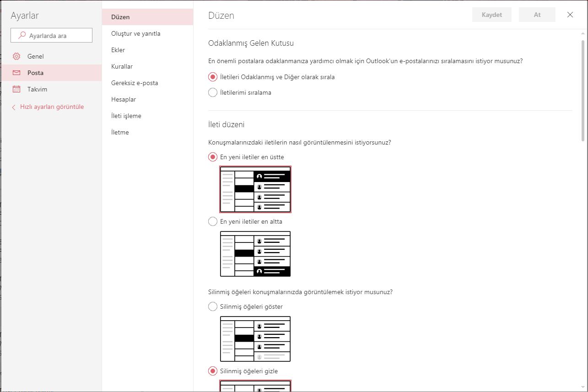Click the Kaydet button
588x392 pixels.
click(x=492, y=15)
